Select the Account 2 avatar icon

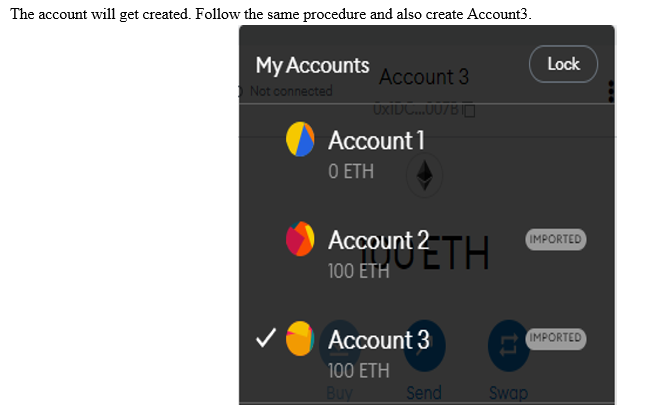coord(300,239)
